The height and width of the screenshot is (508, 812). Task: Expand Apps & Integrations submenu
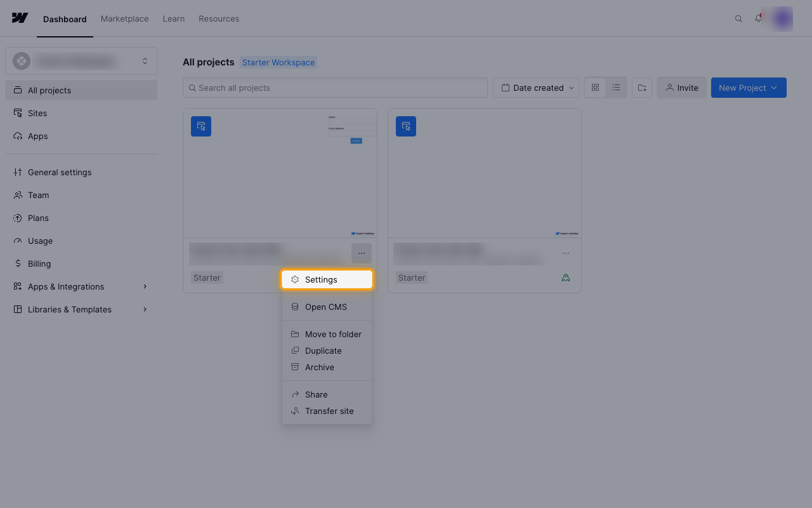point(81,286)
